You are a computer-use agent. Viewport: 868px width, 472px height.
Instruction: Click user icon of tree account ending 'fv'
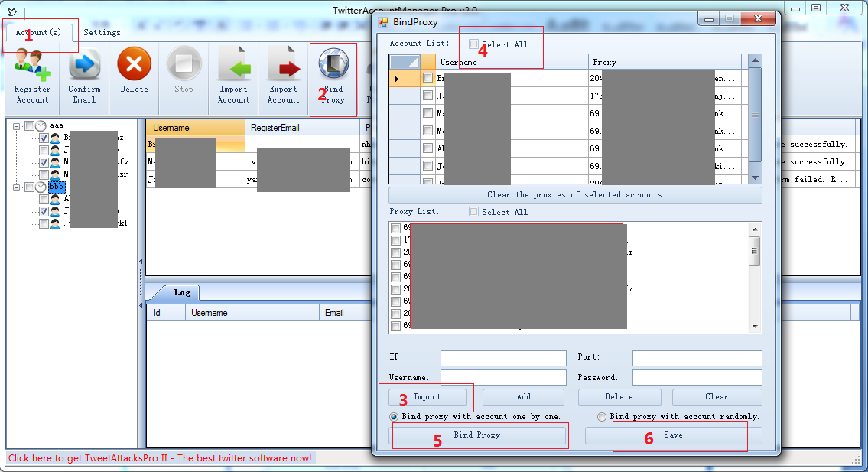55,162
